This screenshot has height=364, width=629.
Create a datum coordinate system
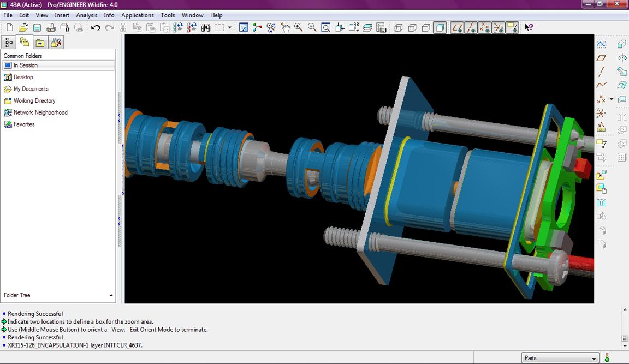tap(601, 113)
